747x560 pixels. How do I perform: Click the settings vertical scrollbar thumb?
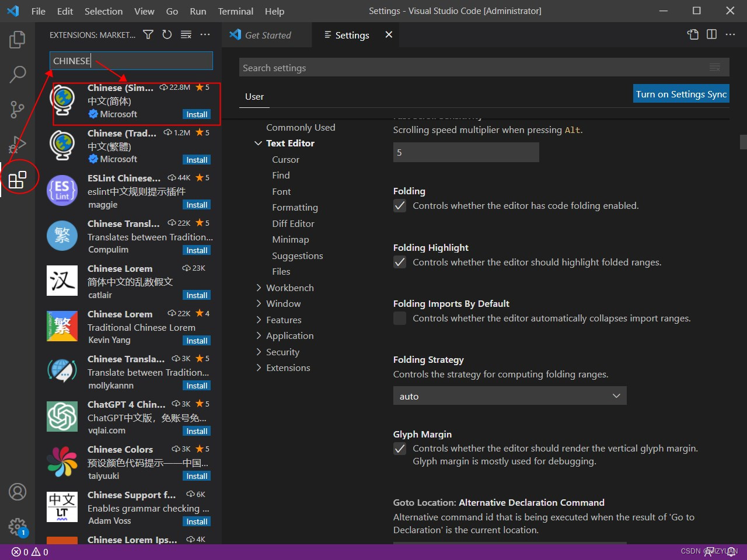[743, 142]
